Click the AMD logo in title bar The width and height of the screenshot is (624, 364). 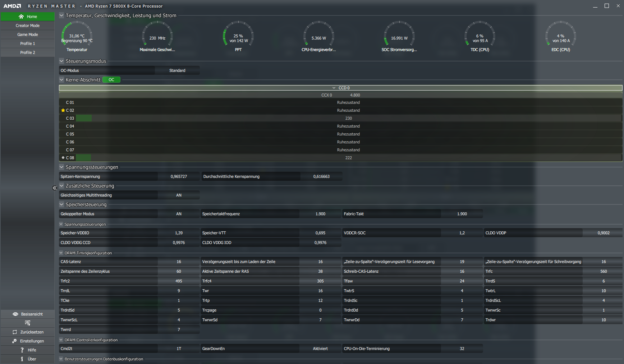[12, 6]
